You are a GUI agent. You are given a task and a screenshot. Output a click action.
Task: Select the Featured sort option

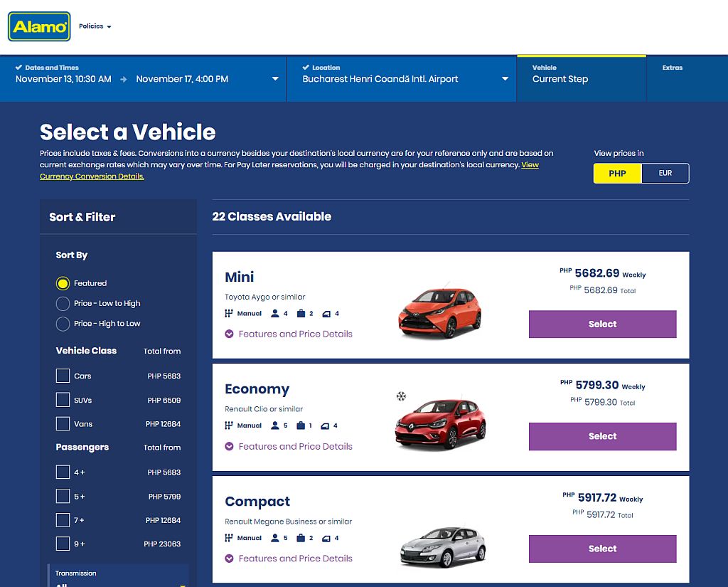click(63, 283)
